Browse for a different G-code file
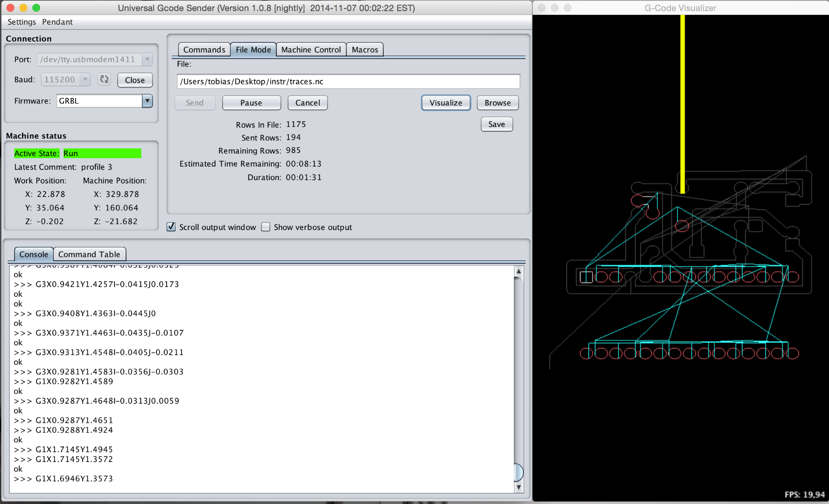Viewport: 829px width, 504px height. coord(497,103)
